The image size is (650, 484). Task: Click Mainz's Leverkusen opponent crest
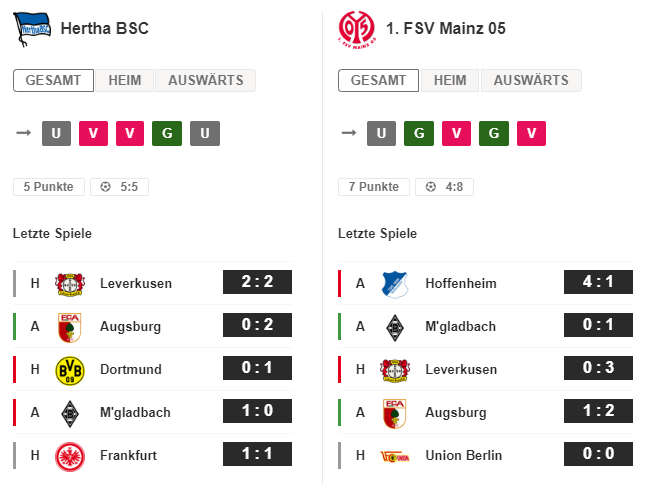click(395, 370)
